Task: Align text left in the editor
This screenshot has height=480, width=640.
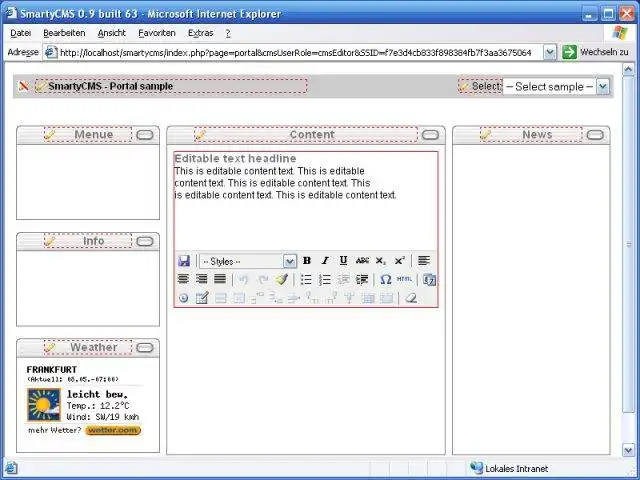Action: 424,260
